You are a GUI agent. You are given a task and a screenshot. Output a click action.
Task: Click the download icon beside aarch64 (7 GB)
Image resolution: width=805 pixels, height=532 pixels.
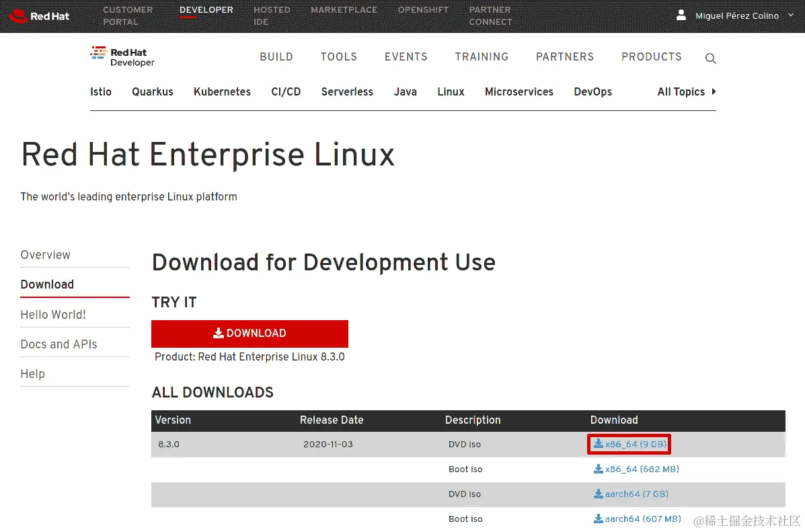(x=599, y=494)
